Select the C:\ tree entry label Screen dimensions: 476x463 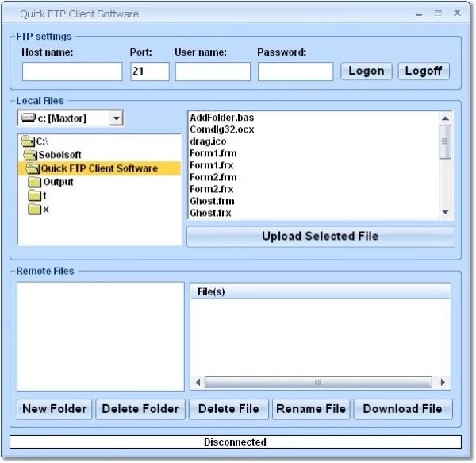42,141
